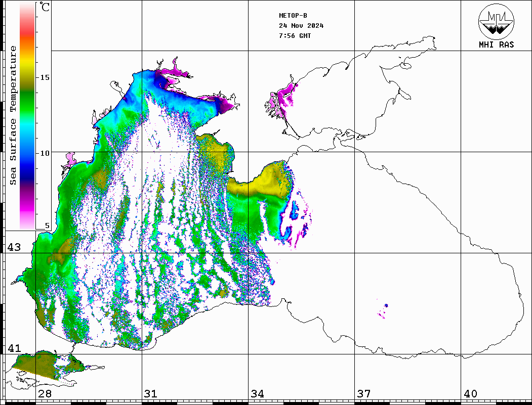
Task: Click the longitude label '37'
Action: point(363,393)
